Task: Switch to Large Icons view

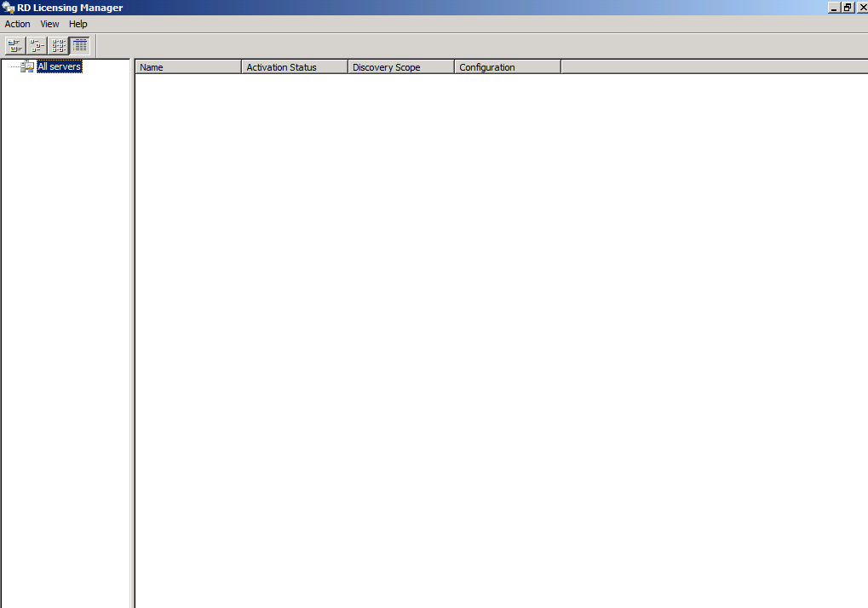Action: point(15,45)
